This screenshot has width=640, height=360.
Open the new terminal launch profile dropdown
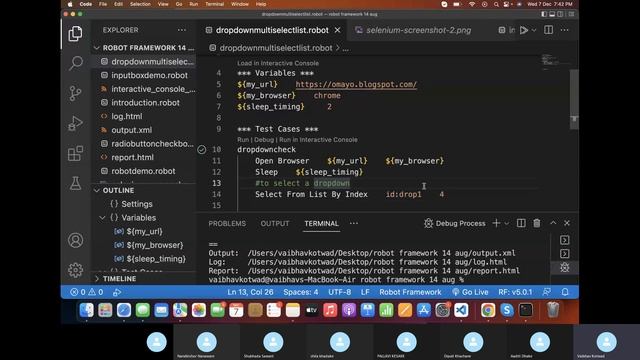[507, 223]
